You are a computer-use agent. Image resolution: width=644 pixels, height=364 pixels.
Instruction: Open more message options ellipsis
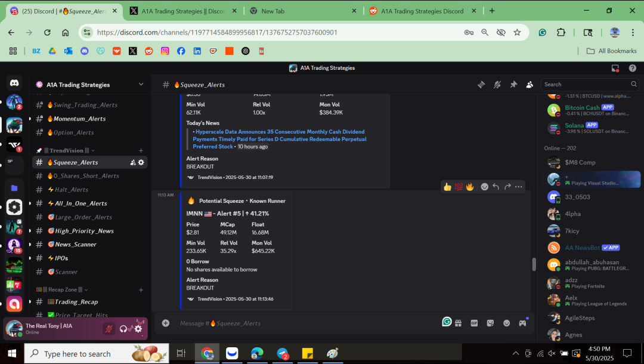click(x=519, y=187)
